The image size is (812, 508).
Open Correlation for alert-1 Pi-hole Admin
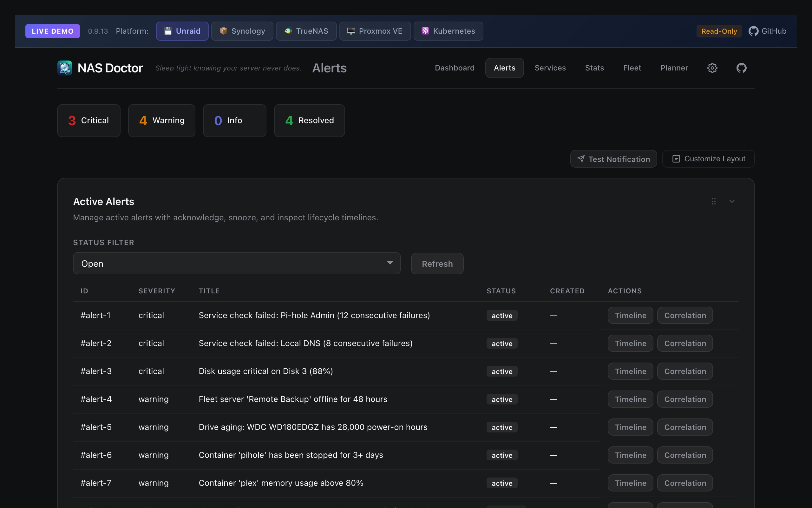tap(685, 315)
